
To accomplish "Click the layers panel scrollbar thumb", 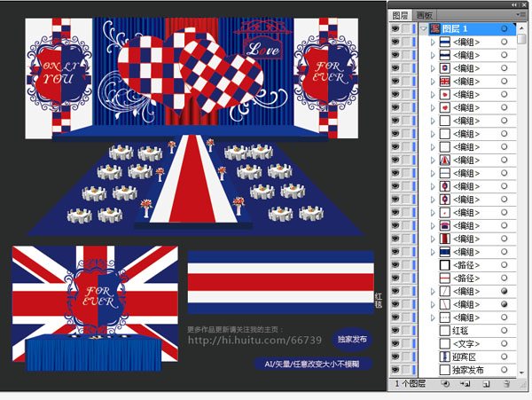I will click(521, 38).
